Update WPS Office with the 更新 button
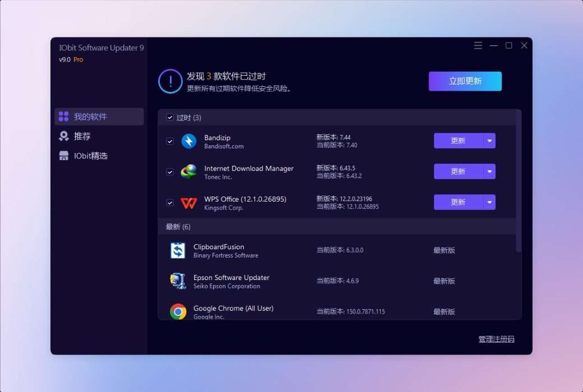Image resolution: width=583 pixels, height=392 pixels. click(x=459, y=203)
